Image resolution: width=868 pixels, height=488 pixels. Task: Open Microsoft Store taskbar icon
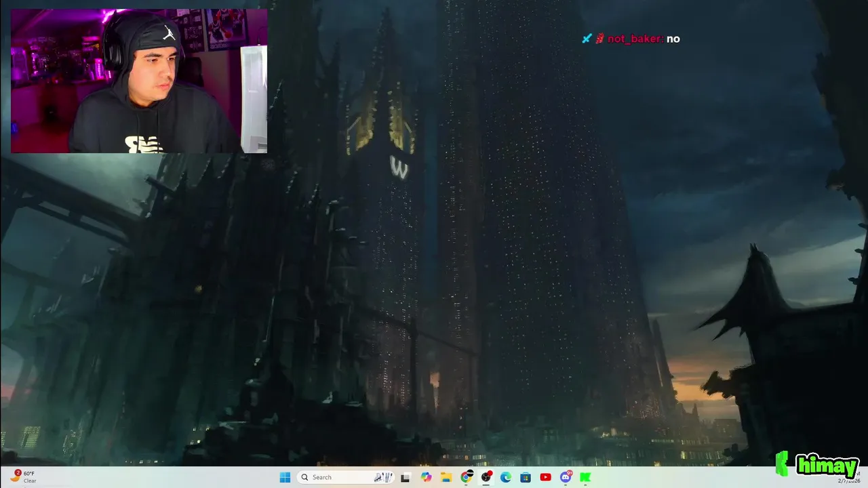[x=526, y=477]
